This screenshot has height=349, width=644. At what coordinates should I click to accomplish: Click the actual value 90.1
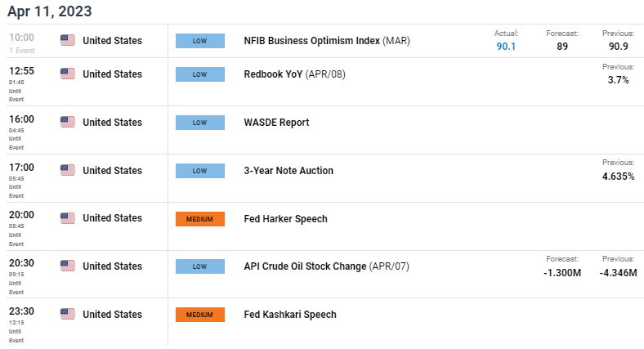(506, 47)
